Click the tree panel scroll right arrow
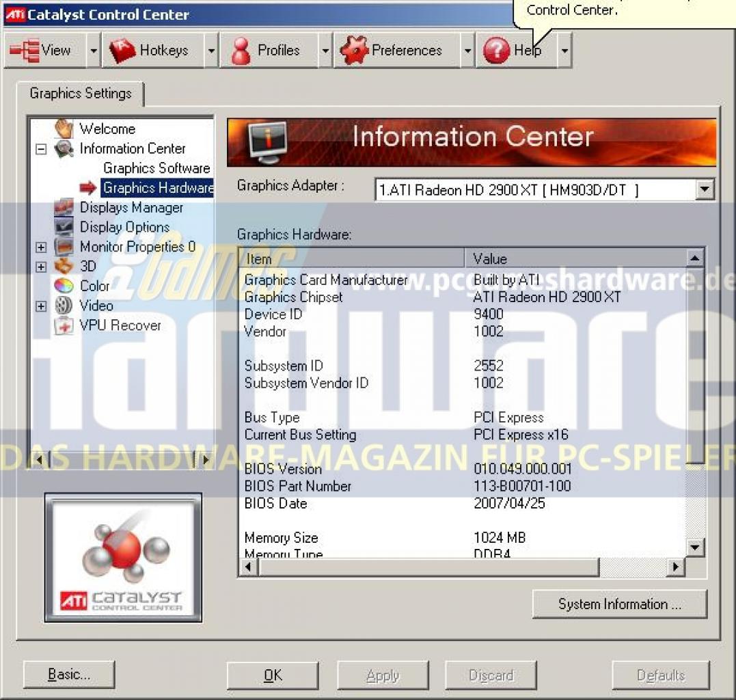The image size is (736, 700). click(x=205, y=459)
